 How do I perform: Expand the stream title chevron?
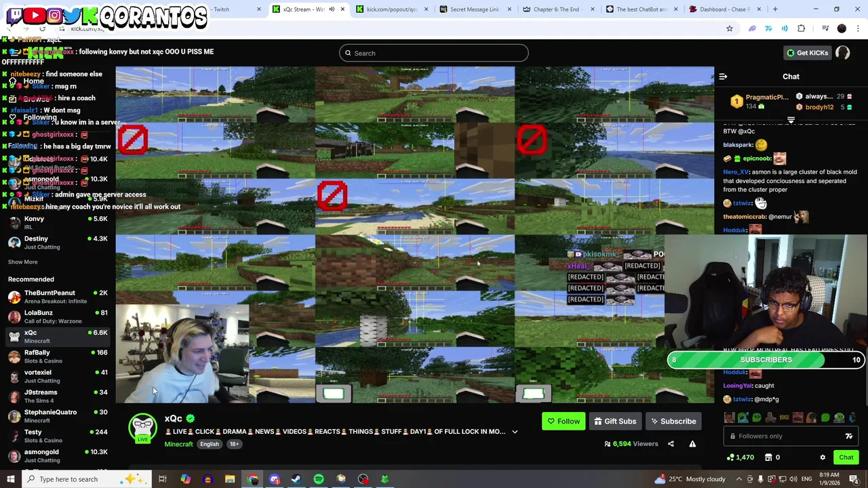pyautogui.click(x=515, y=432)
